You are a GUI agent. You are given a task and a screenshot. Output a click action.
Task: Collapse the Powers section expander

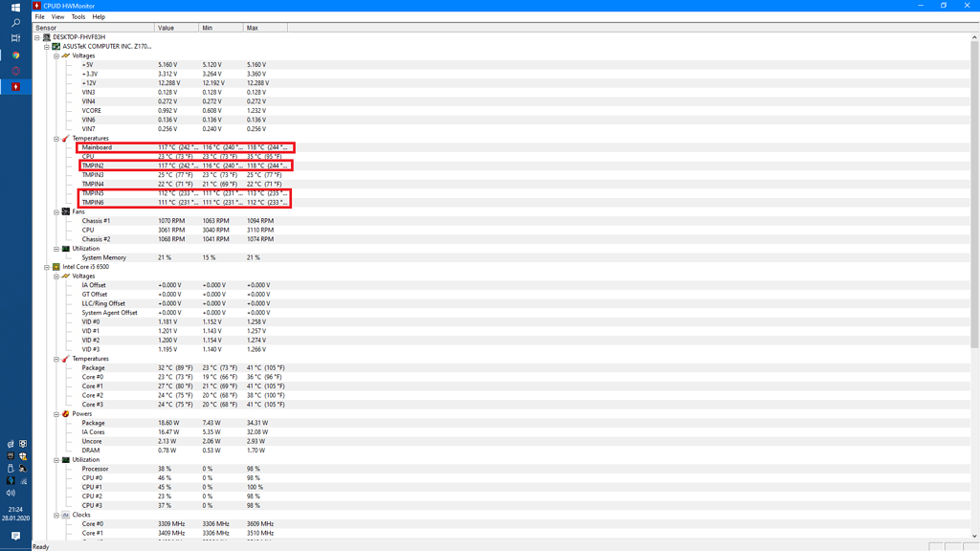(56, 414)
